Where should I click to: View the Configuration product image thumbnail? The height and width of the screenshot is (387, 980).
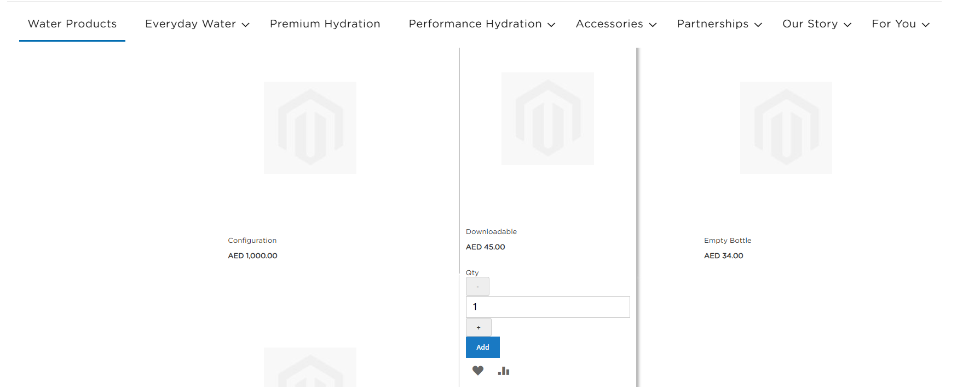310,128
